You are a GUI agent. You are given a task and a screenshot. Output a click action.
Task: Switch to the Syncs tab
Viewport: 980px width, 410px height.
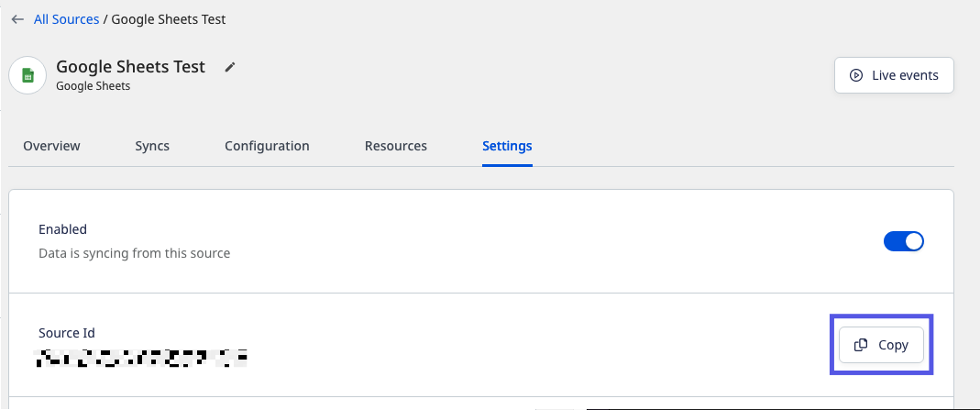click(152, 146)
